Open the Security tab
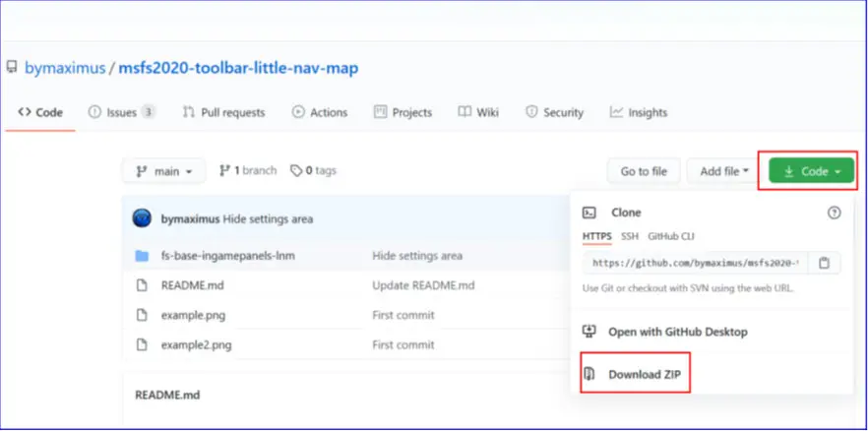 tap(554, 112)
